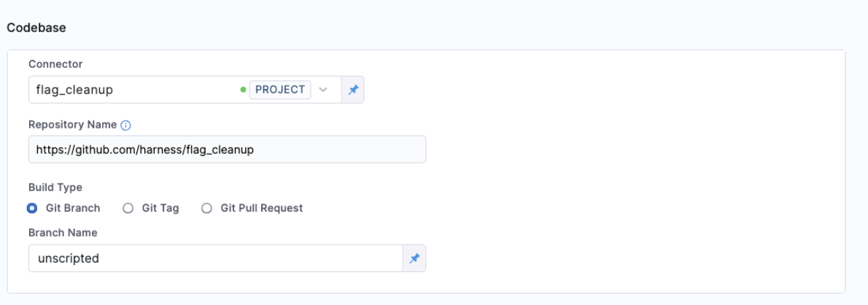The height and width of the screenshot is (305, 868).
Task: Expand the Connector dropdown chevron
Action: 324,90
